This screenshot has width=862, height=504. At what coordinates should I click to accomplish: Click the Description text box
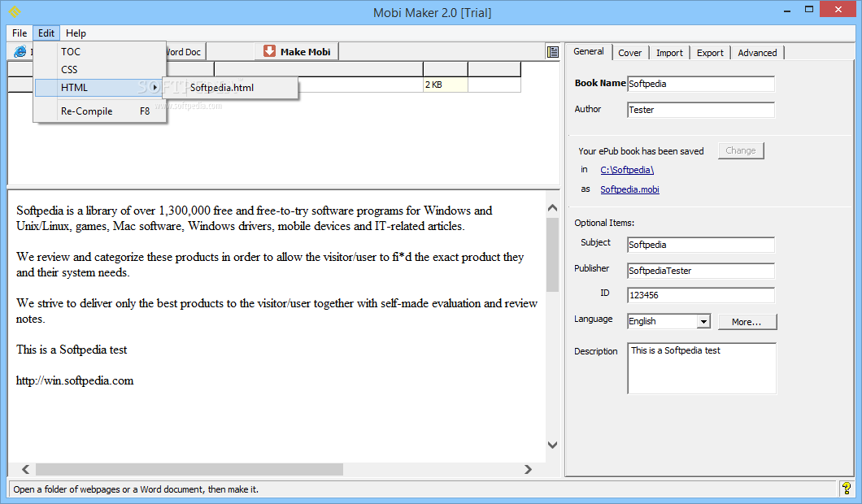pos(702,368)
